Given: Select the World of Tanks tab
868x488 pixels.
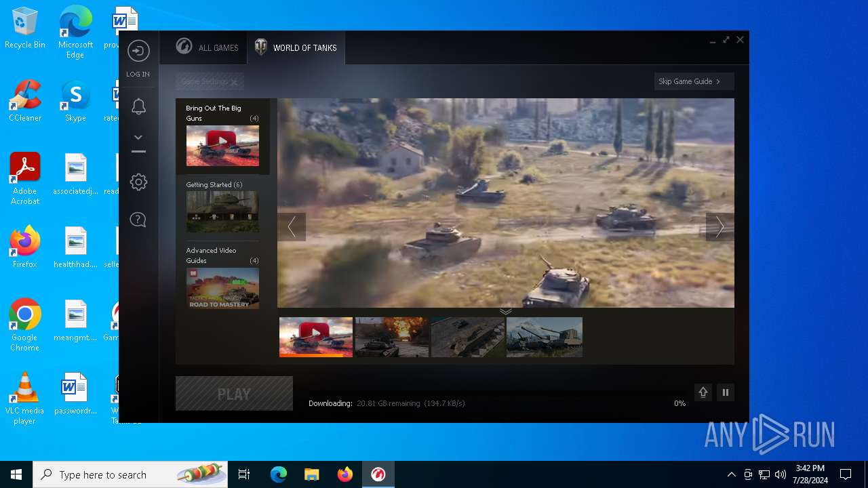Looking at the screenshot, I should 296,47.
